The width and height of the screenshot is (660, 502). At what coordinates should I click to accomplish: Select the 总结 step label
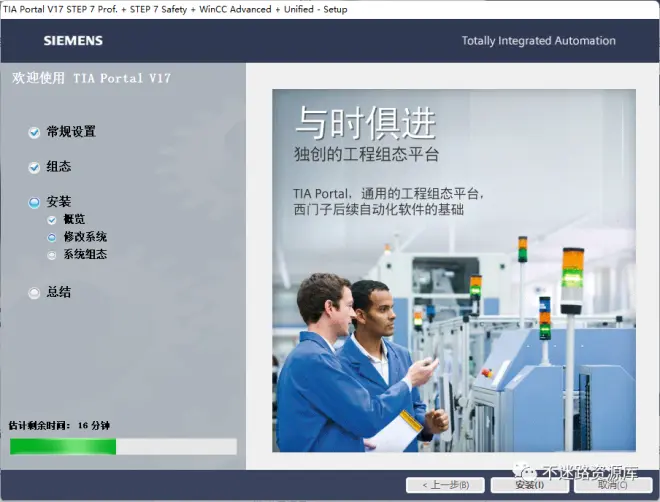59,292
